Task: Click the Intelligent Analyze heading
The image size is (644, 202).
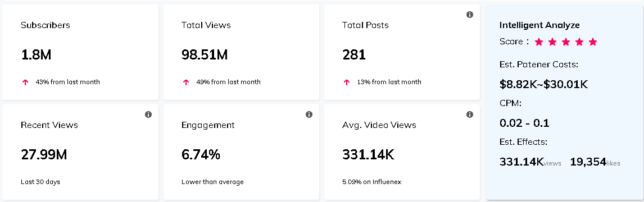Action: point(539,25)
